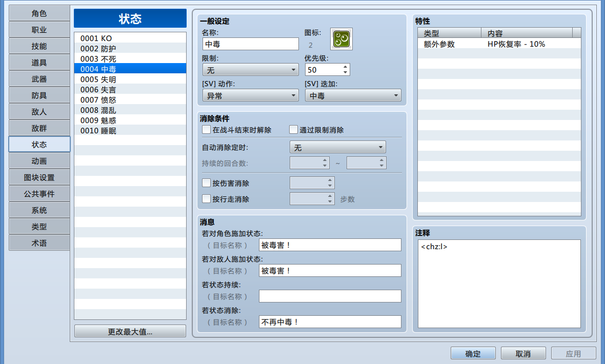Select the 额外参数 trait row

499,44
